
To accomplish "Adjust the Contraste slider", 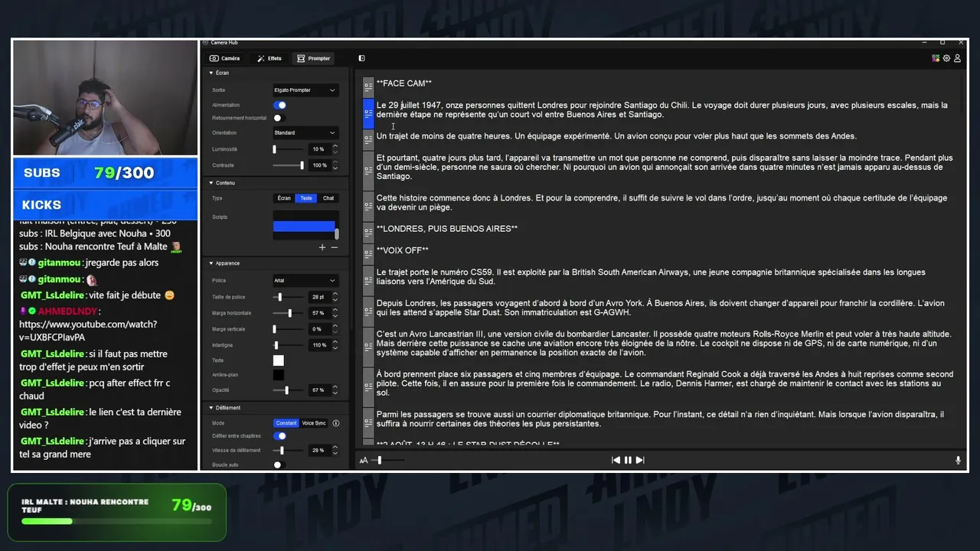I will pyautogui.click(x=289, y=165).
